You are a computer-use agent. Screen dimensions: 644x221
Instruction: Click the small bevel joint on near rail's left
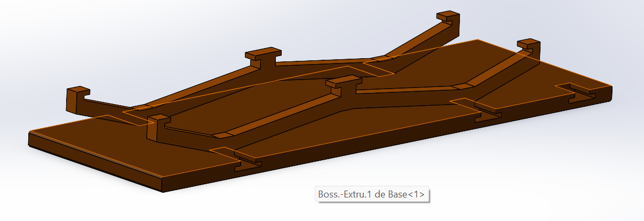[x=224, y=135]
